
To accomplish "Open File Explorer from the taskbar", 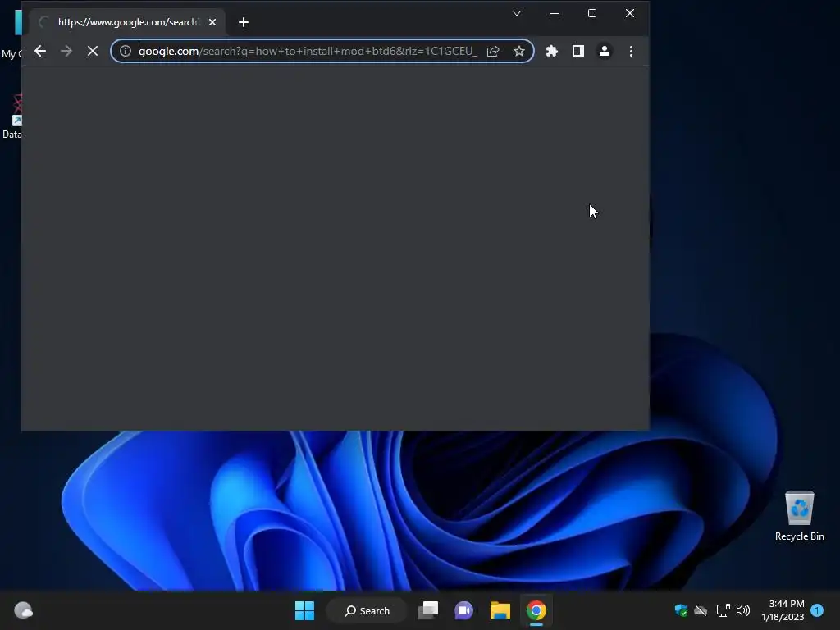I will point(500,610).
